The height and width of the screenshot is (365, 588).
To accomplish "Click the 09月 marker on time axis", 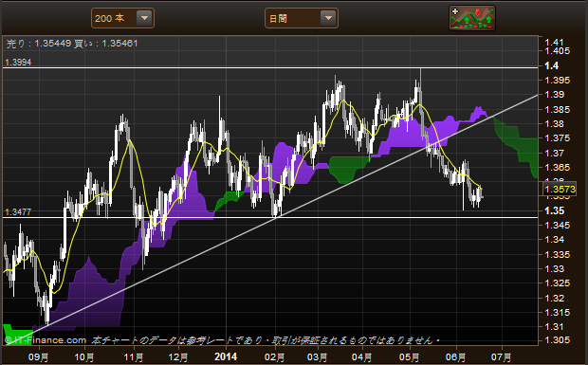I will coord(39,356).
